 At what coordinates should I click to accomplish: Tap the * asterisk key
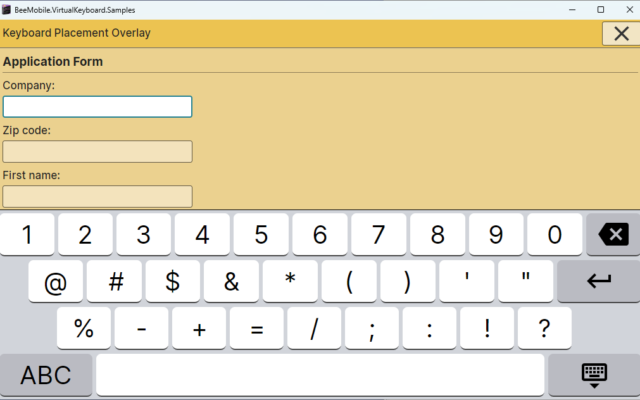click(x=290, y=281)
